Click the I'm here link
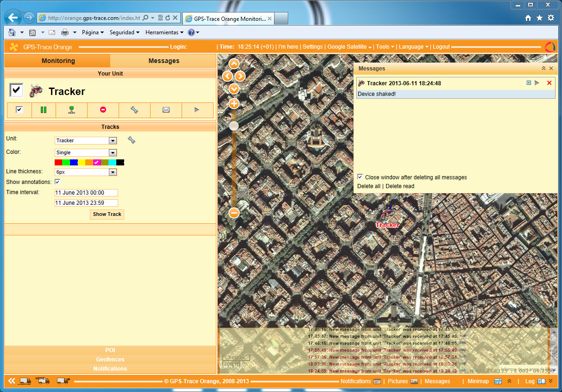This screenshot has width=562, height=392. [x=288, y=47]
